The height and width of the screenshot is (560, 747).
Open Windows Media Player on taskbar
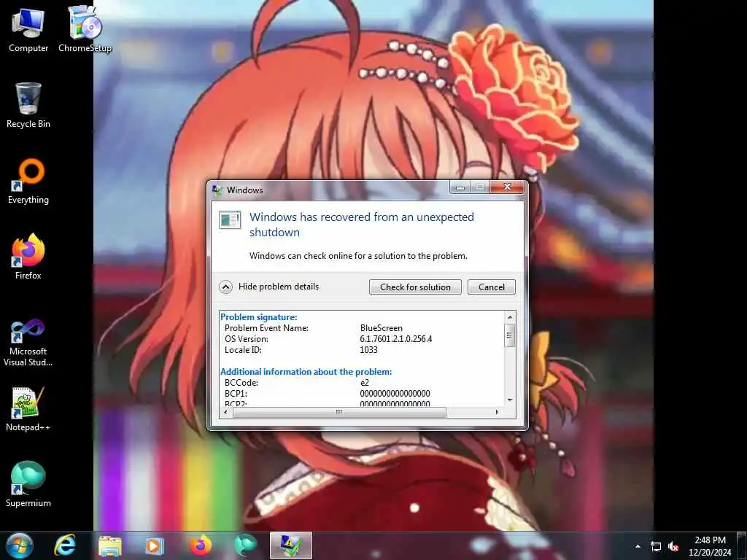point(155,545)
